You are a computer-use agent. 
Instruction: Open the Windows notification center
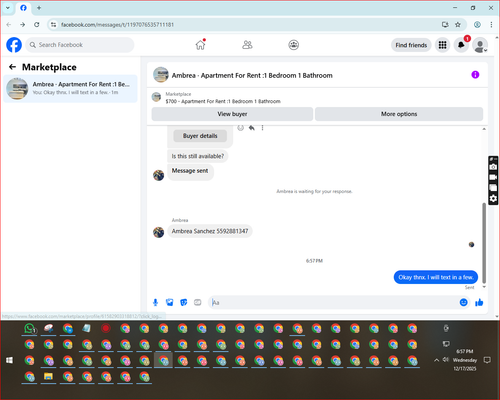(487, 360)
